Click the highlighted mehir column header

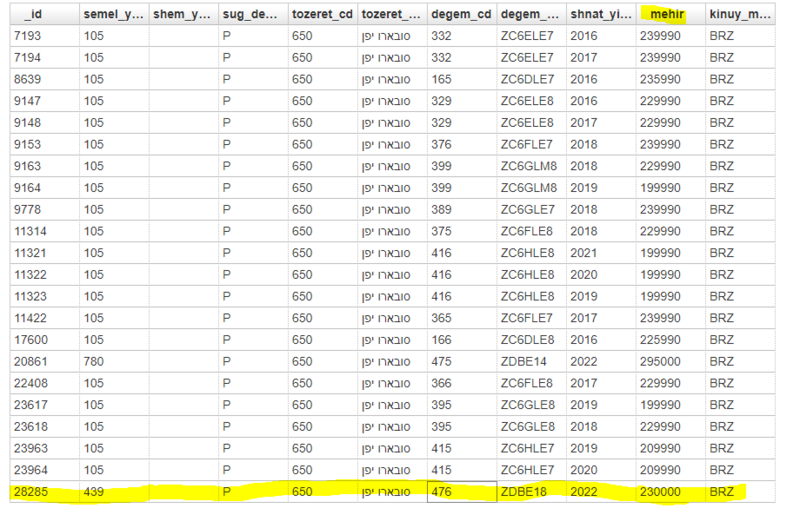[x=671, y=14]
